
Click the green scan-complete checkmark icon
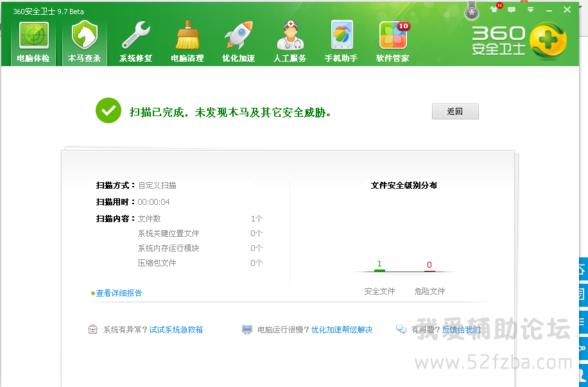tap(108, 110)
